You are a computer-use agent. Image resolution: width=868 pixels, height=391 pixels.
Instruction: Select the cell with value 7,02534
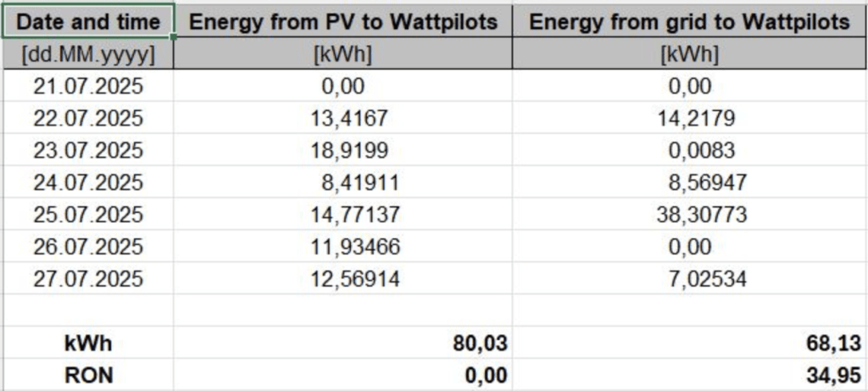click(689, 279)
